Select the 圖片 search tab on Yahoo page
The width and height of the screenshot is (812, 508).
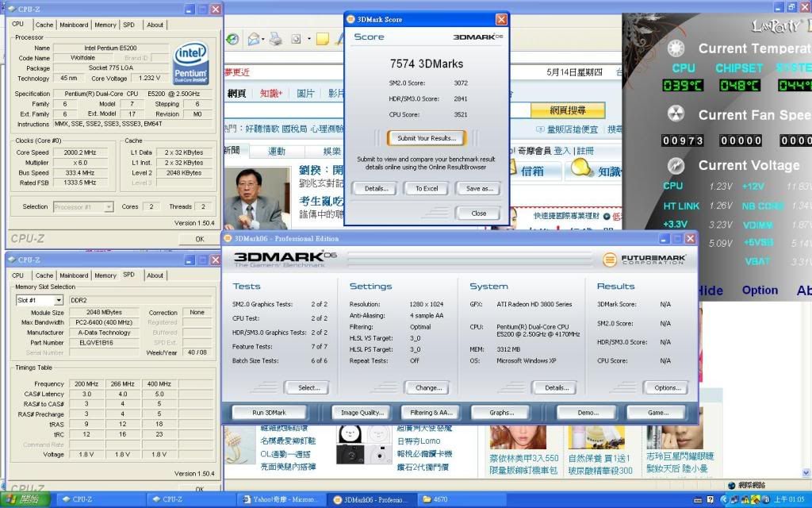(x=305, y=94)
